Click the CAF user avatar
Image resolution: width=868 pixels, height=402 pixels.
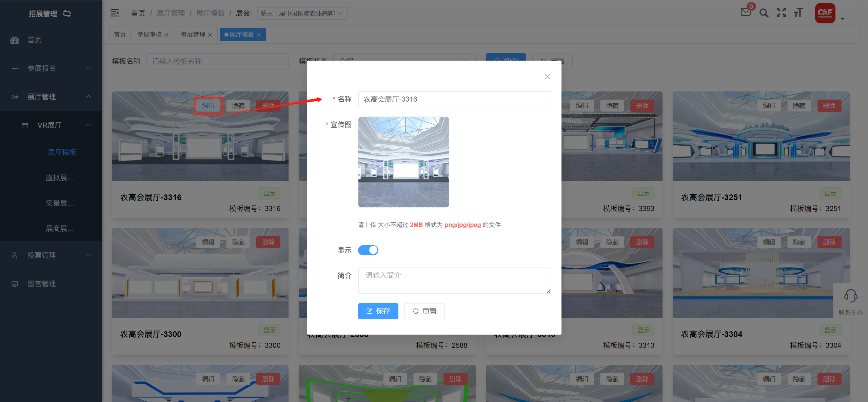pos(825,13)
